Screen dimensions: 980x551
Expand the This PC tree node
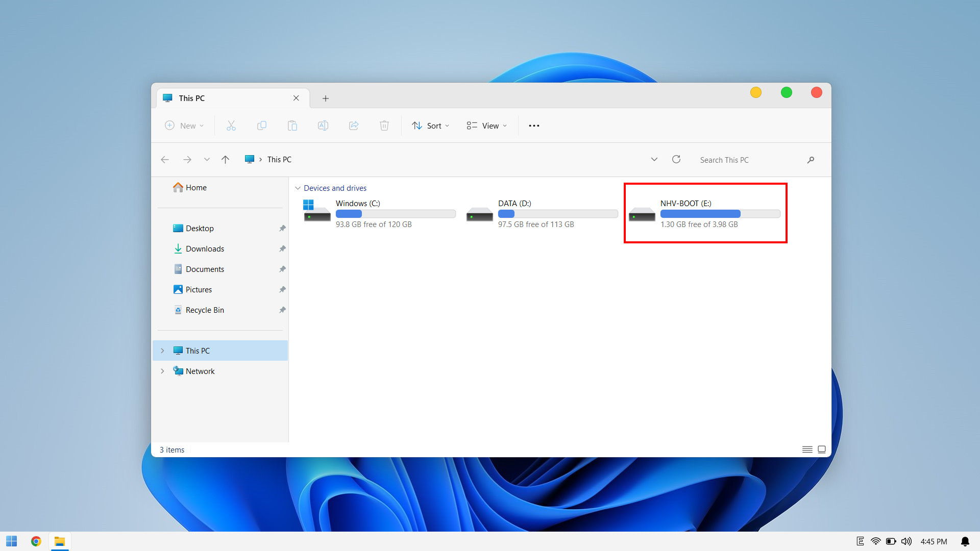tap(162, 350)
